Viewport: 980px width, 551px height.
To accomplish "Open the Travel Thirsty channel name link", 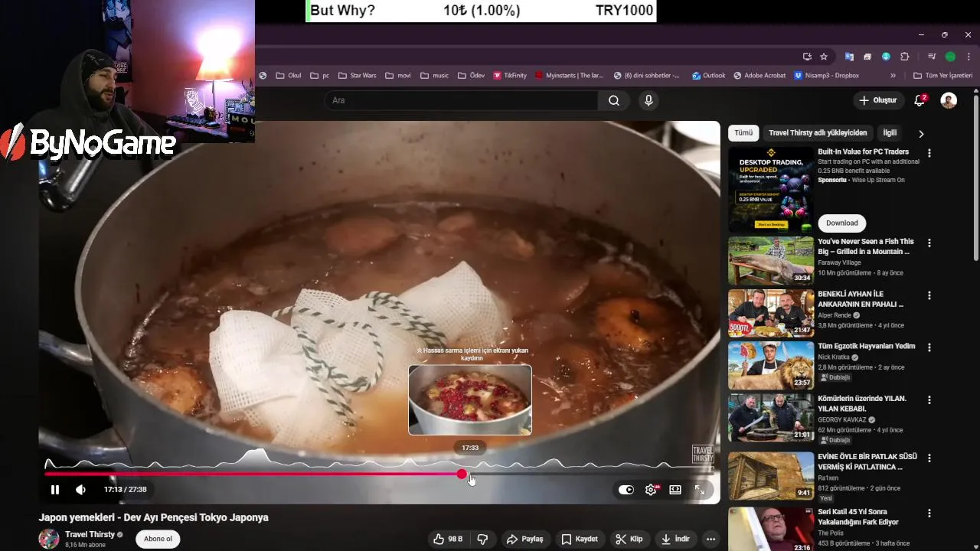I will point(90,534).
